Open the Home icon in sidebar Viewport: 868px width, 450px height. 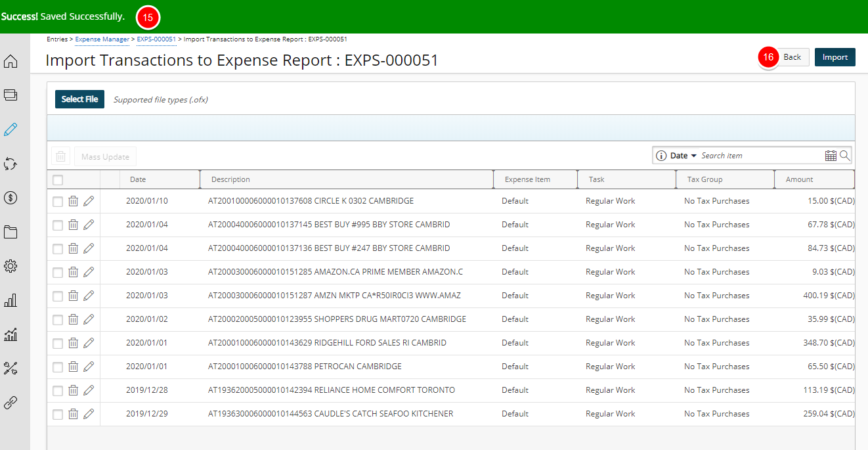(11, 62)
